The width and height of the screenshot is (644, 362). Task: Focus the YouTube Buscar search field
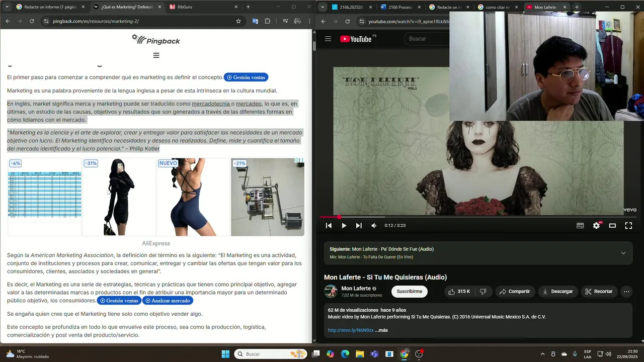pyautogui.click(x=428, y=39)
